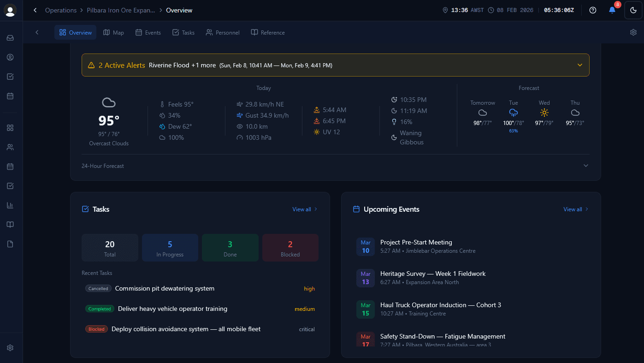The image size is (644, 363).
Task: Switch to the Events tab
Action: pos(148,32)
